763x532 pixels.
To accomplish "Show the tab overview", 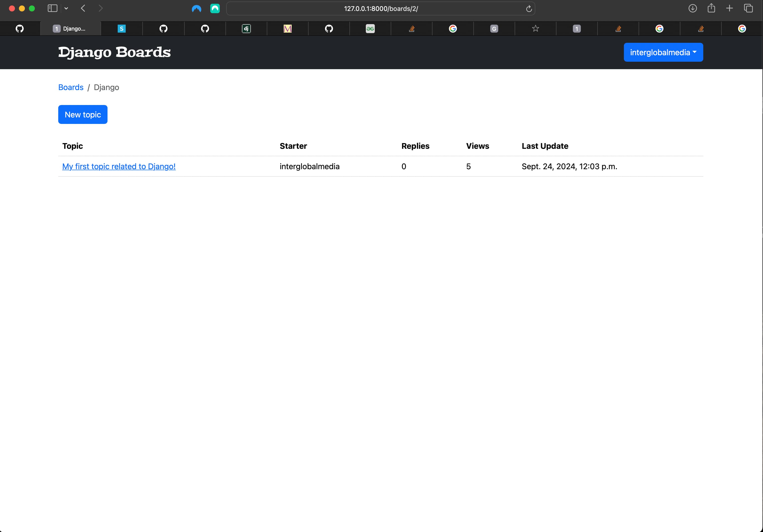I will coord(748,8).
